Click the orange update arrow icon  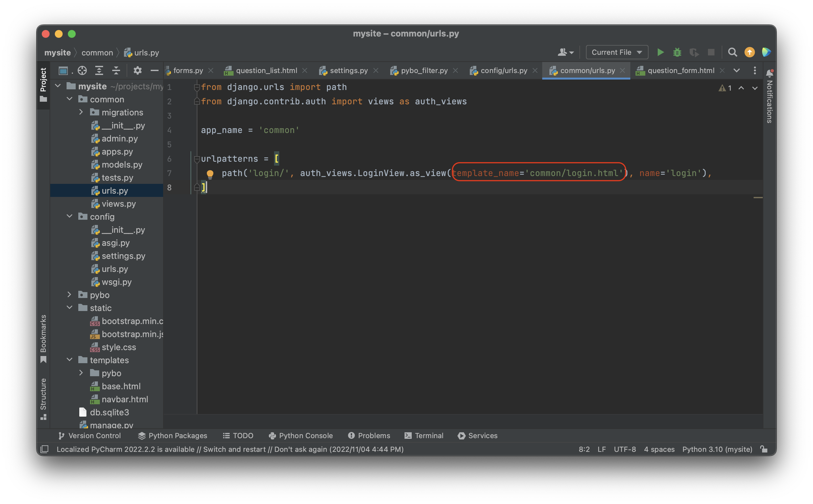pos(749,52)
